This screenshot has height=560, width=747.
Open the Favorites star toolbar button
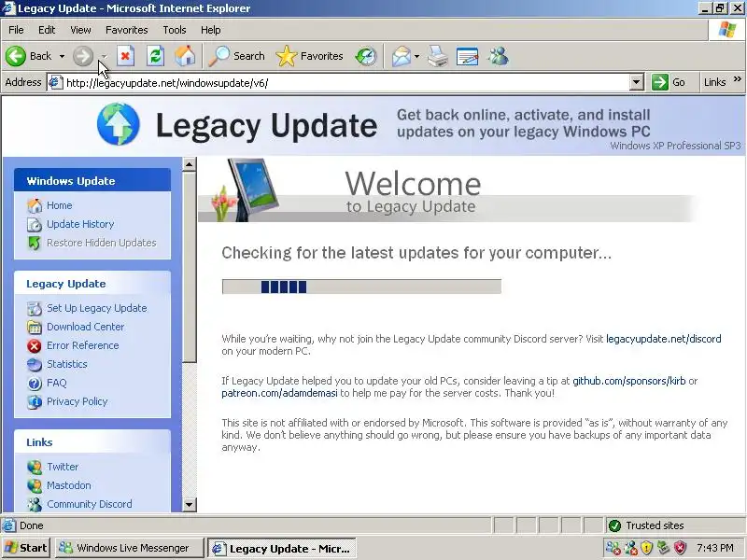309,56
